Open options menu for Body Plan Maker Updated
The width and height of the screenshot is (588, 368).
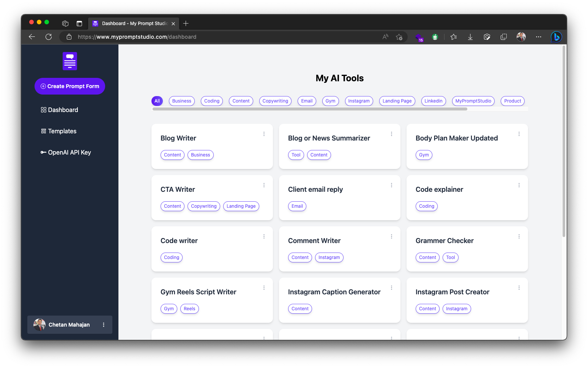click(519, 134)
